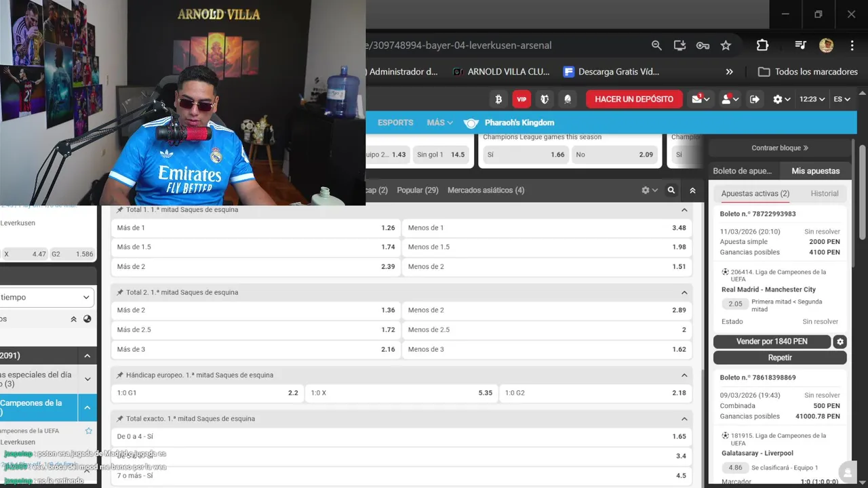Favorite the league with the star icon
The height and width of the screenshot is (488, 868).
tap(88, 431)
